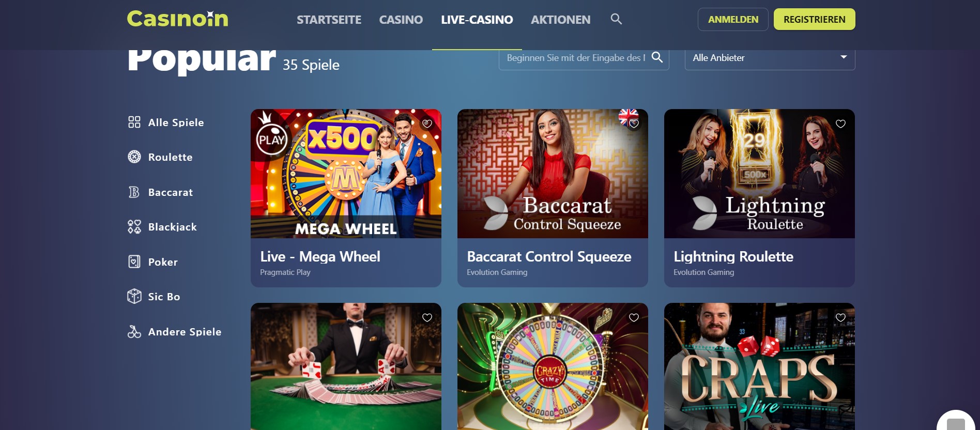Select the Baccarat category icon
980x430 pixels.
(134, 192)
